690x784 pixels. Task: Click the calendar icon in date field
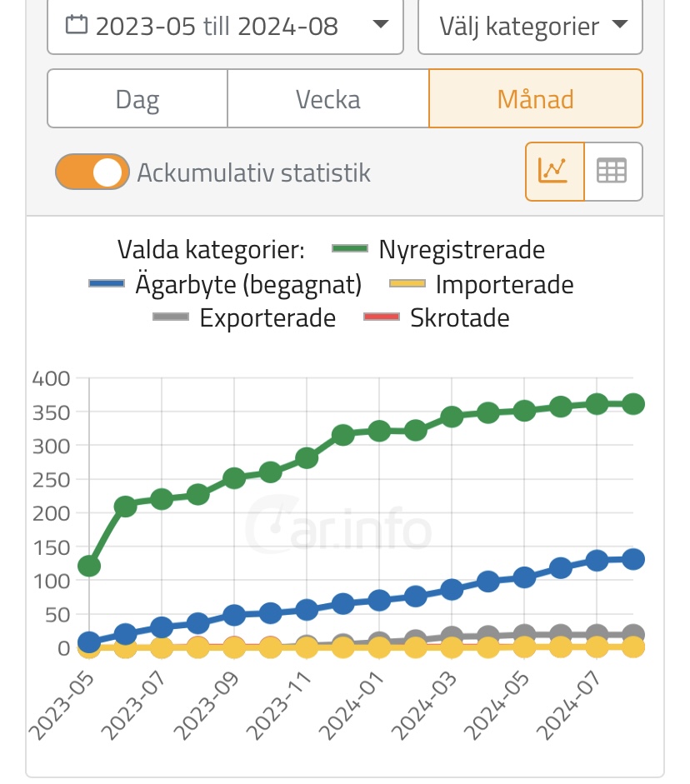(76, 25)
